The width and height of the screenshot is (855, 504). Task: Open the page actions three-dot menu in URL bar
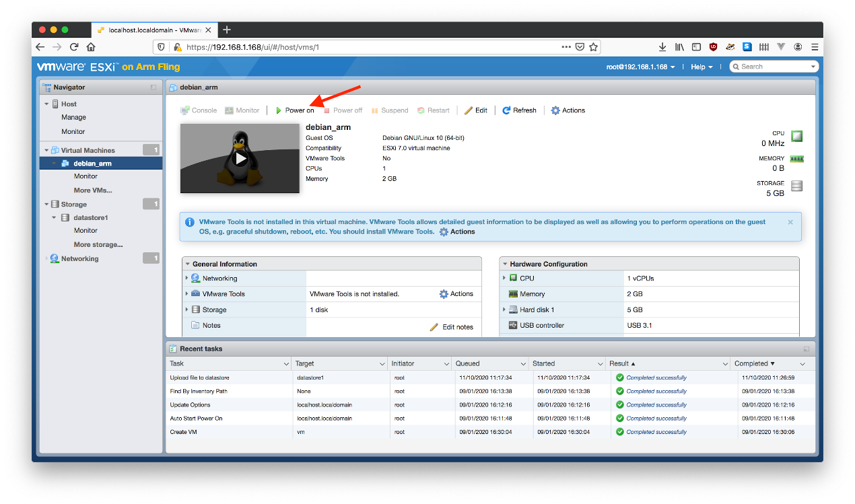tap(567, 47)
